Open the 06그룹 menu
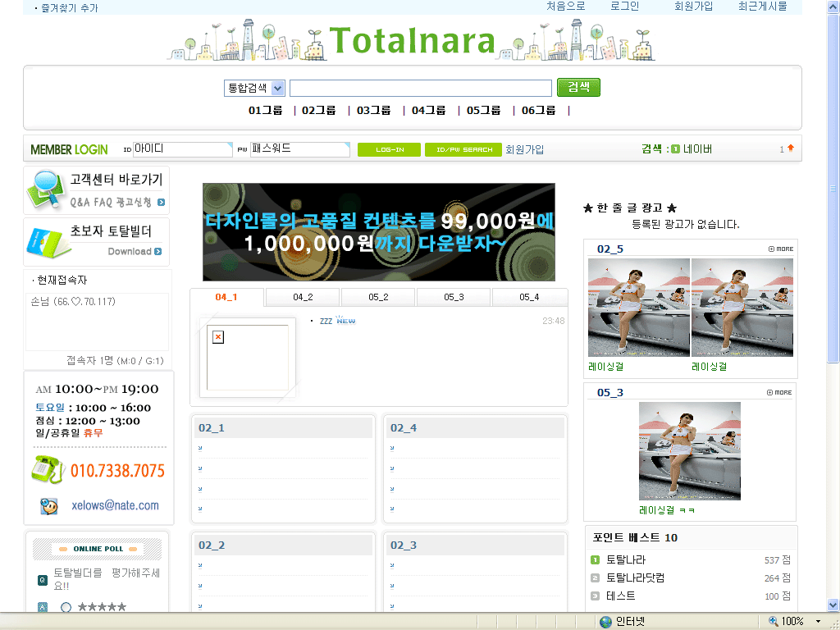Image resolution: width=840 pixels, height=630 pixels. pos(539,111)
